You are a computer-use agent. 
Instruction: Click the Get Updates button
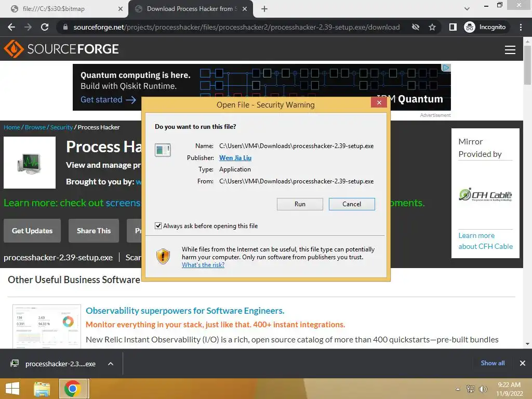point(32,231)
